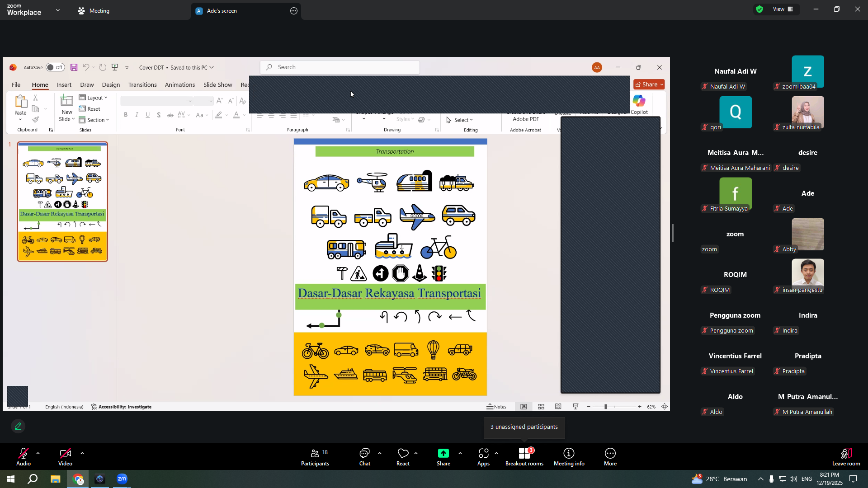Screen dimensions: 868x488
Task: Toggle Notes pane in status bar
Action: click(x=496, y=407)
